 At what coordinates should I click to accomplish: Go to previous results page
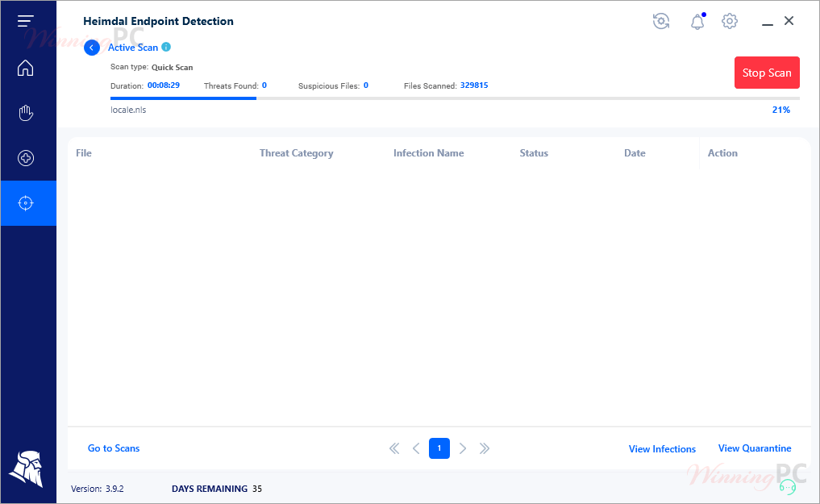pos(416,448)
